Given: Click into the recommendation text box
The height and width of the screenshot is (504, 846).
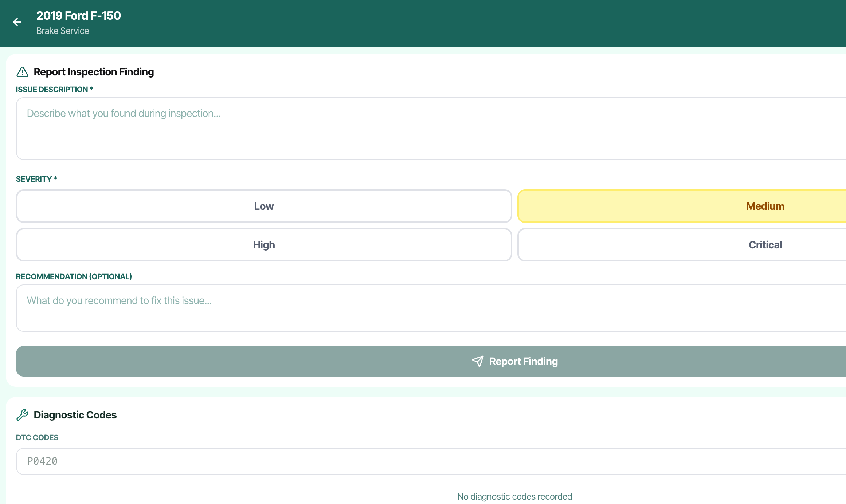Looking at the screenshot, I should 430,308.
